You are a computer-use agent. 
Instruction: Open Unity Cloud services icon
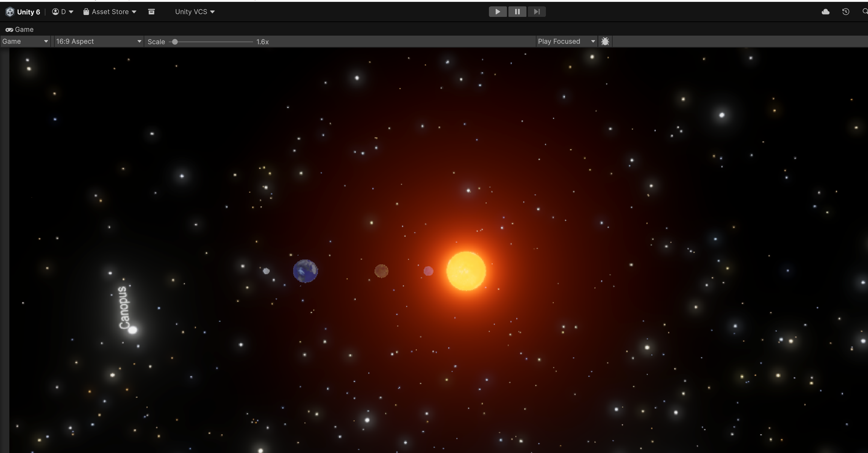click(x=825, y=12)
